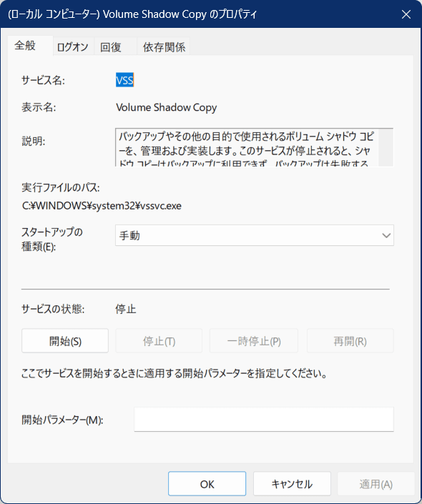Confirm with the OK button
The width and height of the screenshot is (422, 504).
point(207,484)
